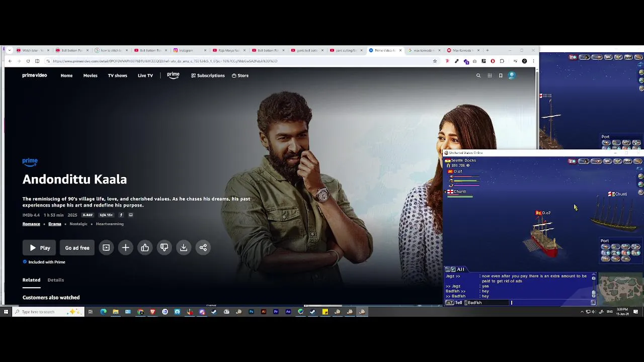644x362 pixels.
Task: Share the movie
Action: pyautogui.click(x=203, y=247)
